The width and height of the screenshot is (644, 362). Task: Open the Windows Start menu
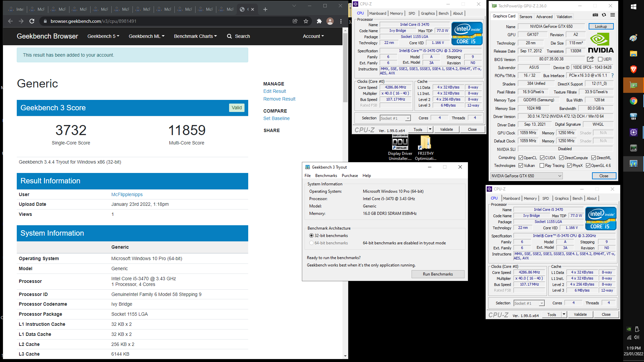[633, 7]
